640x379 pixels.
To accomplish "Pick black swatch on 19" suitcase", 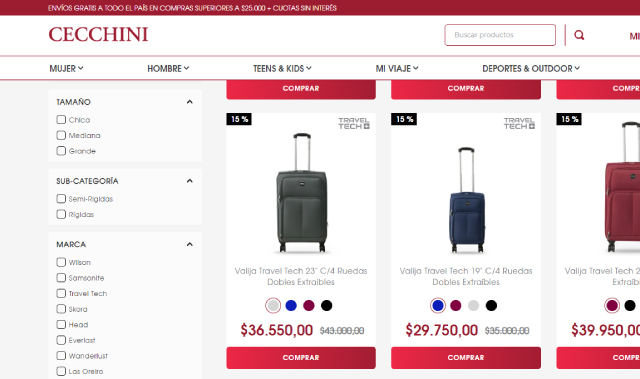I will coord(491,305).
